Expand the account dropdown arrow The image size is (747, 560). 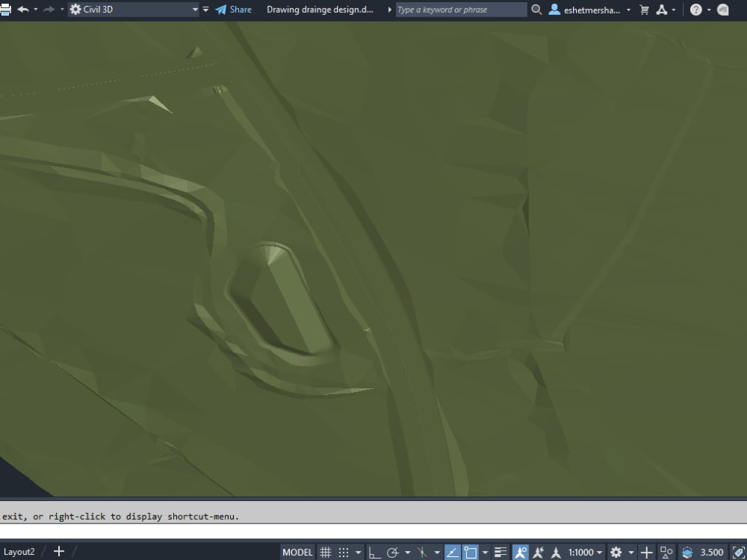pos(629,10)
